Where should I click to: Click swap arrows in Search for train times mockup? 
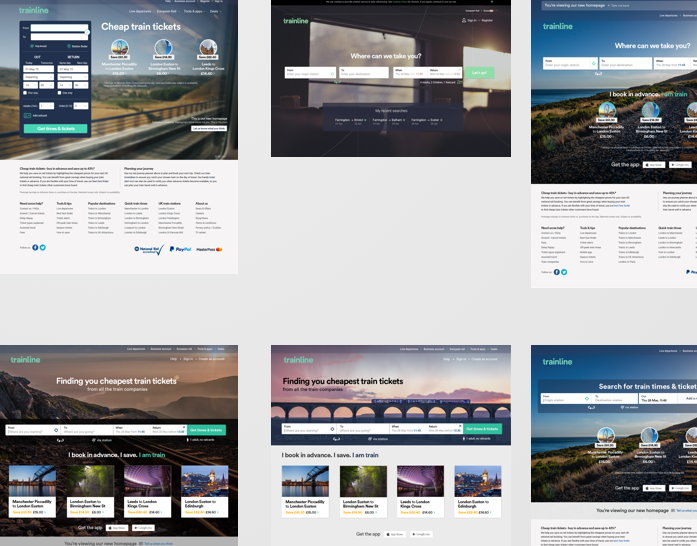pyautogui.click(x=591, y=407)
